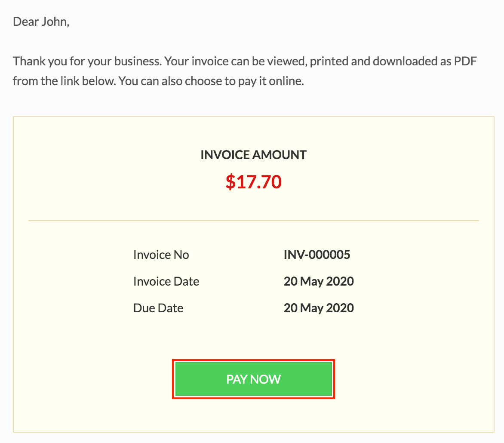Click the horizontal divider under the amount

coord(253,220)
